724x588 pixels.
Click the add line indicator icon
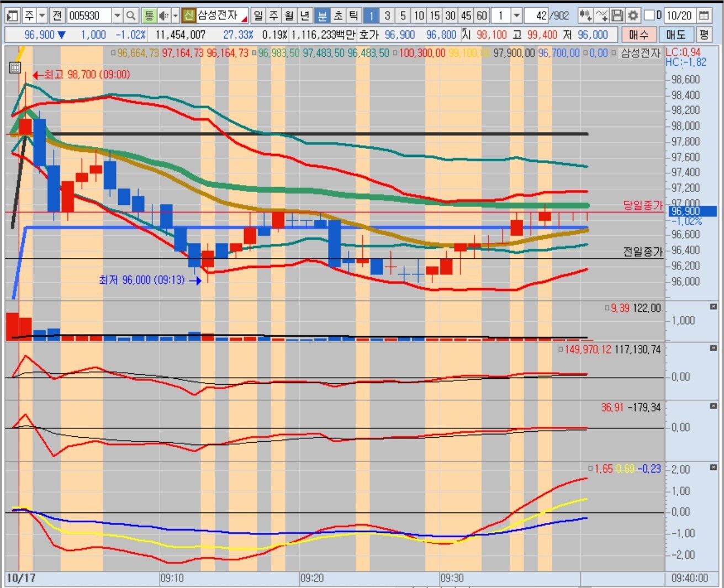point(602,15)
